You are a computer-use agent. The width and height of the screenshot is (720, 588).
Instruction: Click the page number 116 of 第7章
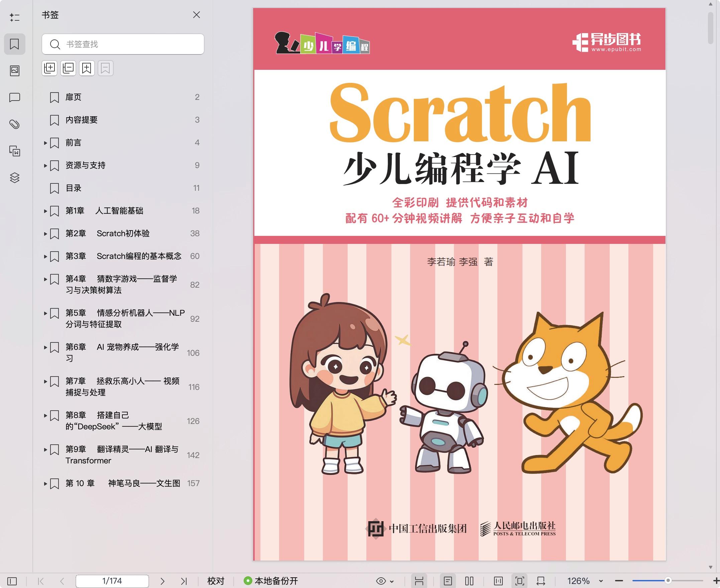click(194, 387)
